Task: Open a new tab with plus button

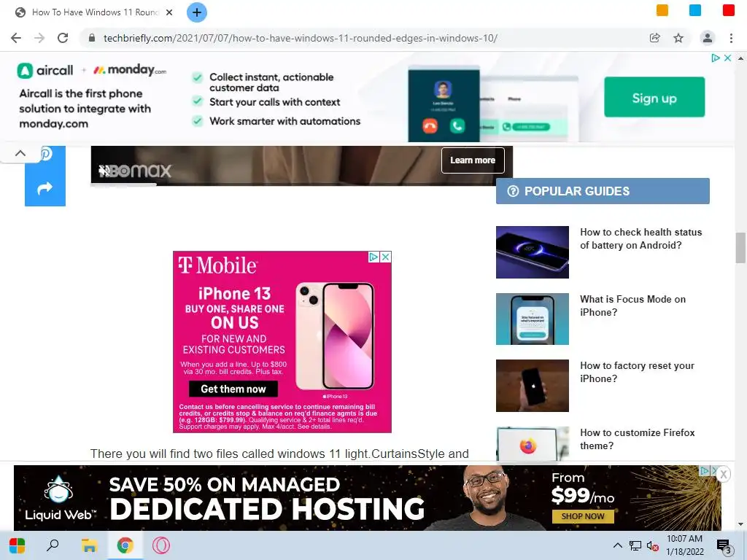Action: tap(197, 12)
